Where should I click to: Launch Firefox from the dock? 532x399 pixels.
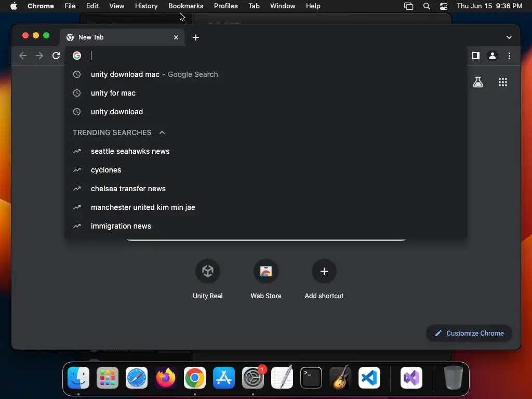click(166, 378)
